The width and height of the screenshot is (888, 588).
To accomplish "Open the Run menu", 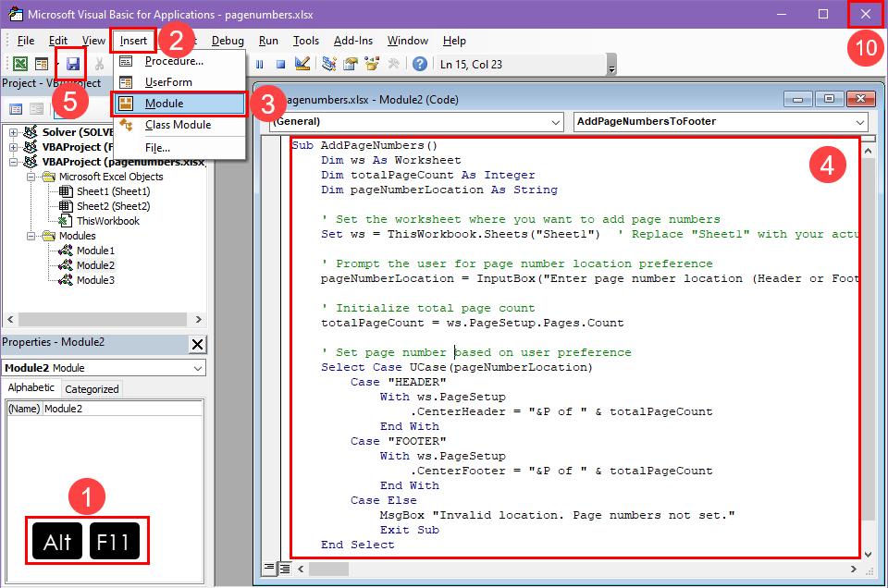I will click(x=268, y=41).
